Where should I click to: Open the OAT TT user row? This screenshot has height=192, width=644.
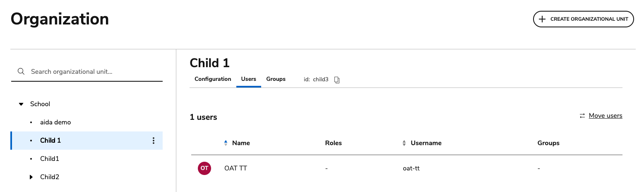pyautogui.click(x=236, y=168)
